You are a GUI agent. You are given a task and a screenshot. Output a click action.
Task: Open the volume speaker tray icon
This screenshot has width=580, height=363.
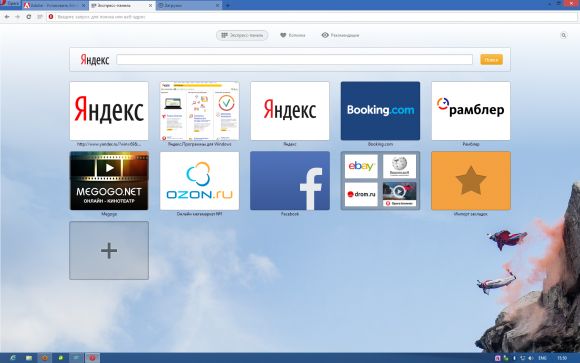531,358
